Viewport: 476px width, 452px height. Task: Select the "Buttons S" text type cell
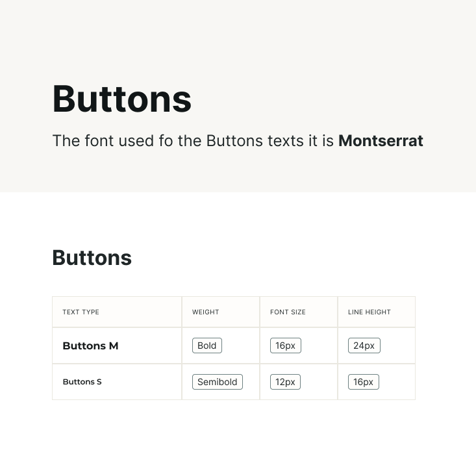[x=82, y=382]
